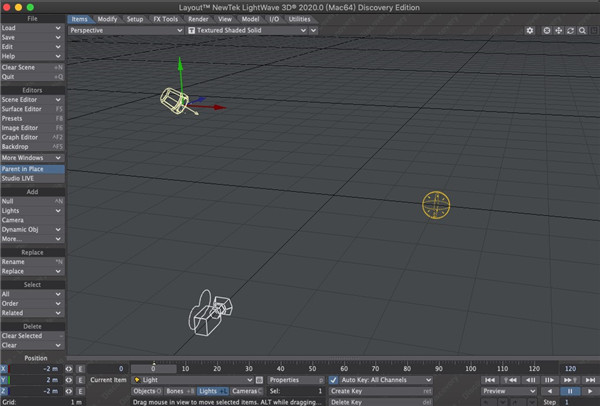Image resolution: width=600 pixels, height=406 pixels.
Task: Play animation in reverse
Action: 550,391
